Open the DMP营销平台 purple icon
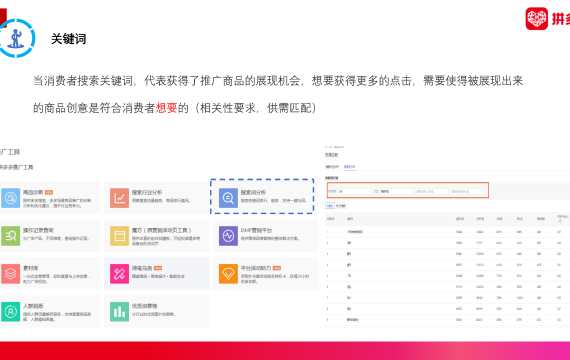Screen dimensions: 570x360 pos(228,236)
